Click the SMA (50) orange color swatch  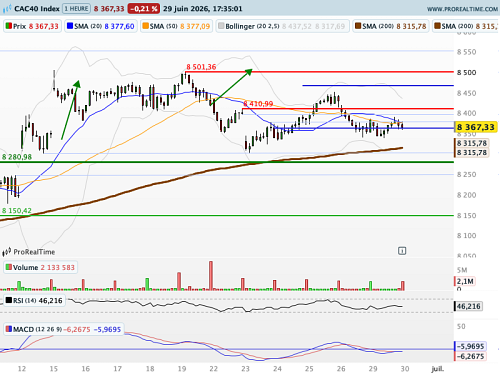click(x=145, y=26)
